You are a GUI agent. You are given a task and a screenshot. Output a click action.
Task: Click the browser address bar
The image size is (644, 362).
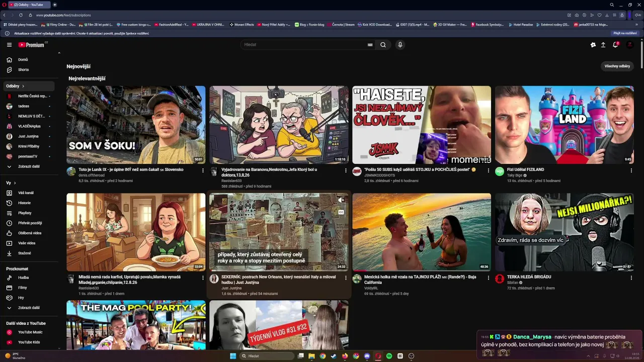coord(297,15)
